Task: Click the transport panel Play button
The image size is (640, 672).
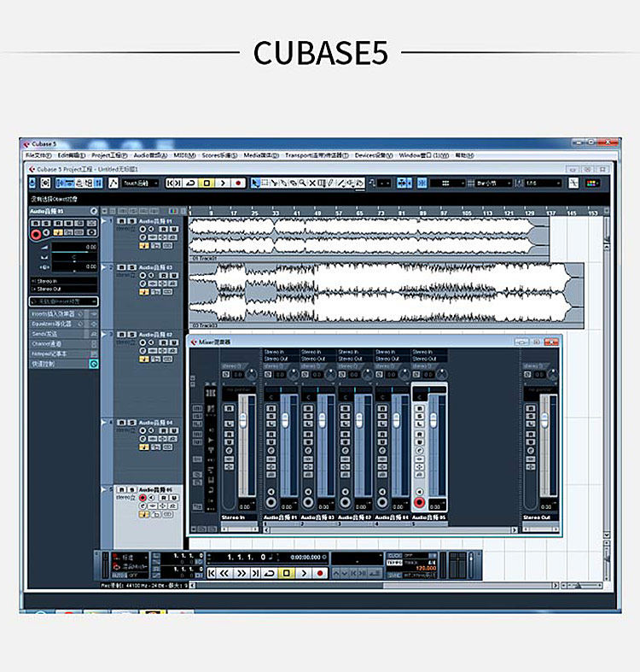Action: coord(304,573)
